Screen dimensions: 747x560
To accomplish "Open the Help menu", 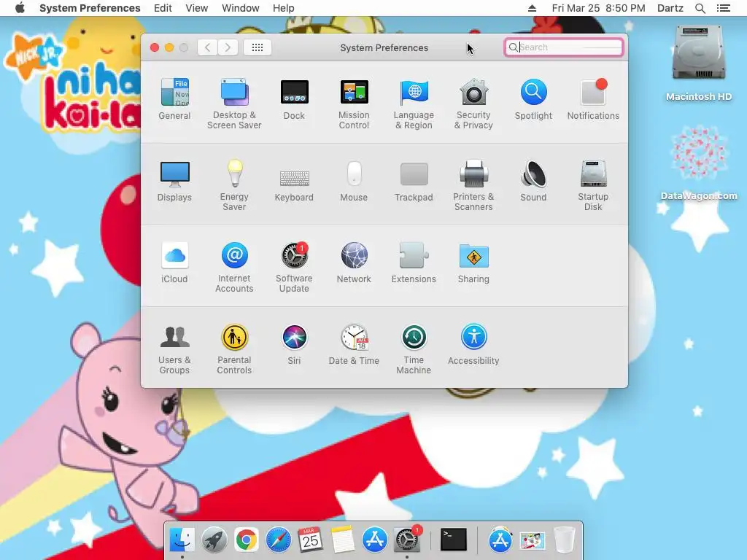I will point(284,8).
